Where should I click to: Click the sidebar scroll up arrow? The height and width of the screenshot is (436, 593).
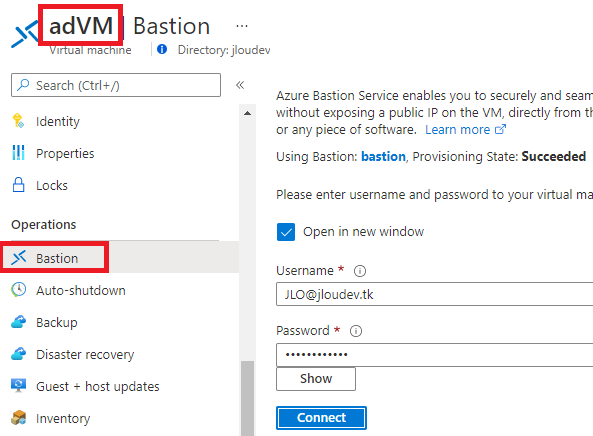click(x=247, y=113)
